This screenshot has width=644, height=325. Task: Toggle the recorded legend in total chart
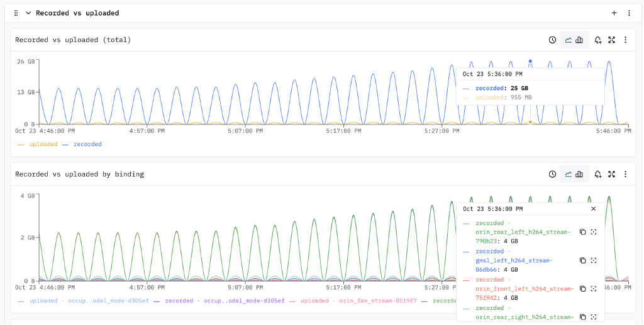(x=82, y=145)
